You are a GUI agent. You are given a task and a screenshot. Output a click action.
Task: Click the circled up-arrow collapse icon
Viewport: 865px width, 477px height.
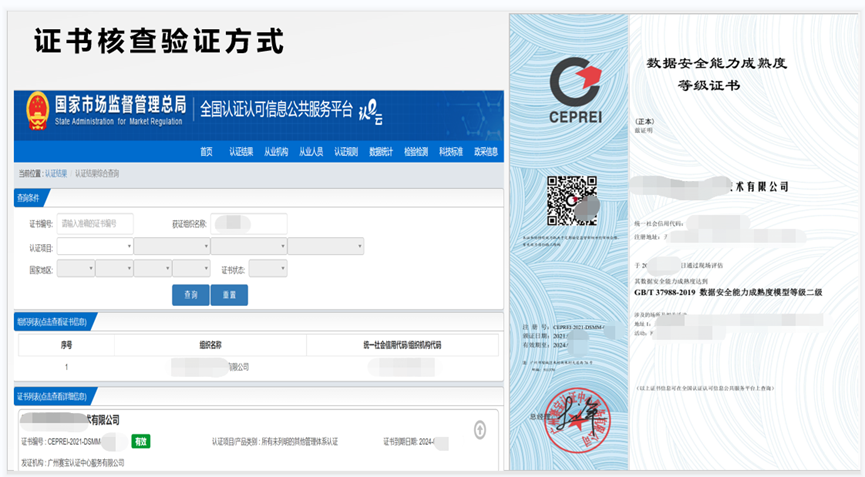pos(480,430)
